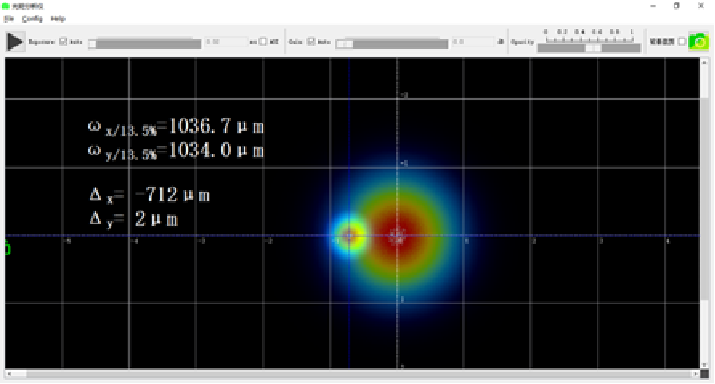Click the scroll left arrow on the horizontal scrollbar
715x384 pixels.
[9, 374]
